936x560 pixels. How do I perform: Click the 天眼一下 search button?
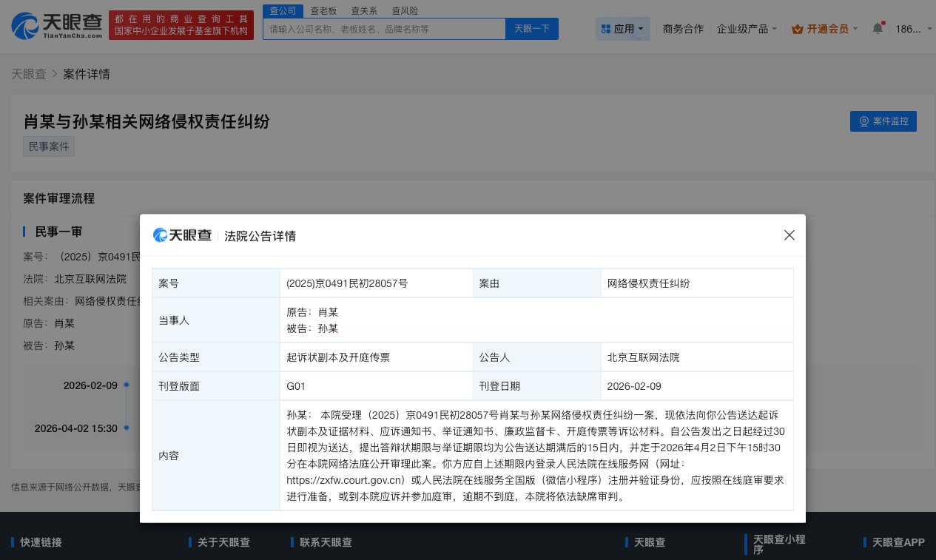[x=532, y=28]
